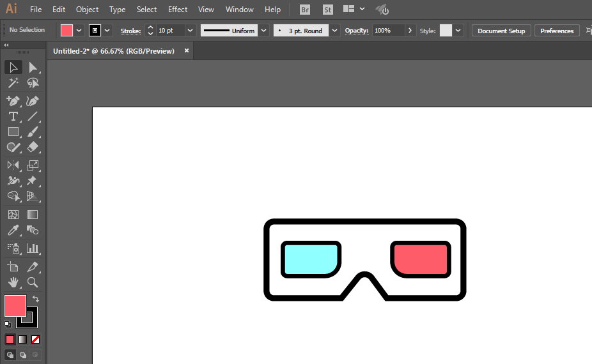Activate the Eyedropper tool
The width and height of the screenshot is (592, 364).
[13, 231]
